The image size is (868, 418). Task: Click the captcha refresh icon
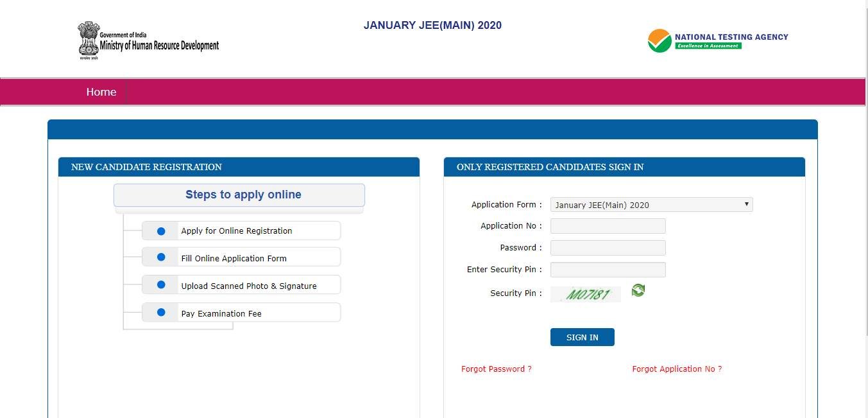click(x=638, y=291)
